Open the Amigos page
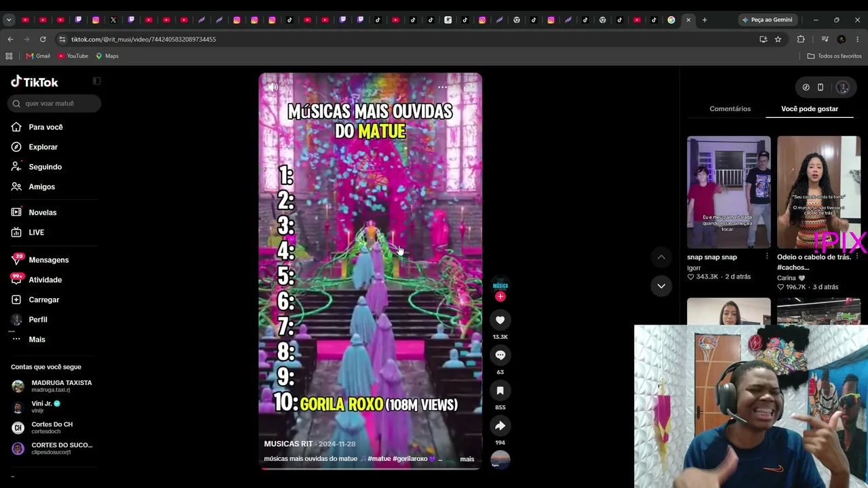Viewport: 868px width, 488px height. 41,186
